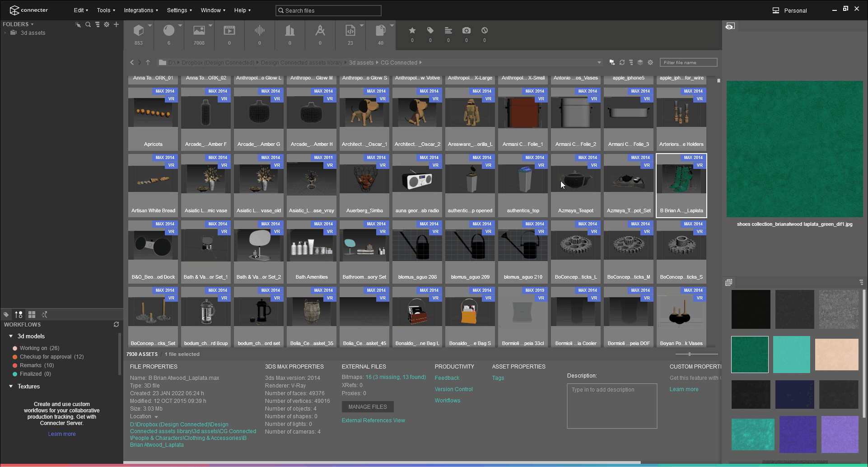Click the Tags link in Asset Properties
The height and width of the screenshot is (467, 868).
[x=498, y=378]
